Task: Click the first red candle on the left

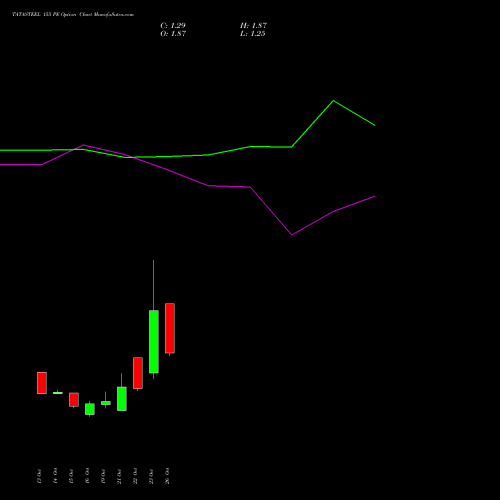Action: (x=42, y=383)
